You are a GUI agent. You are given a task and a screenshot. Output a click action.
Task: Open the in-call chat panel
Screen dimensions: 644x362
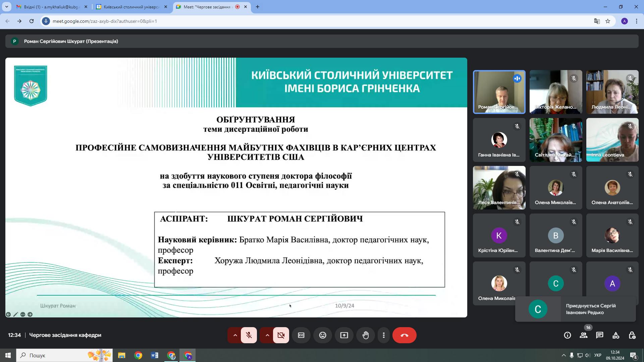click(600, 335)
